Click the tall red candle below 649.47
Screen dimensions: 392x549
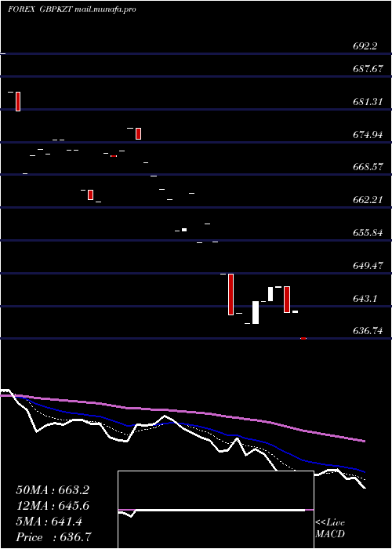[230, 294]
